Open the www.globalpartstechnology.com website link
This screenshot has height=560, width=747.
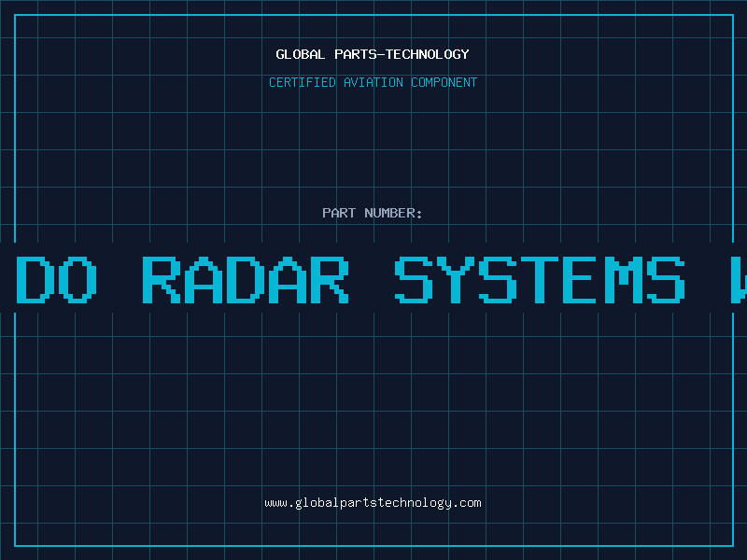click(x=373, y=503)
